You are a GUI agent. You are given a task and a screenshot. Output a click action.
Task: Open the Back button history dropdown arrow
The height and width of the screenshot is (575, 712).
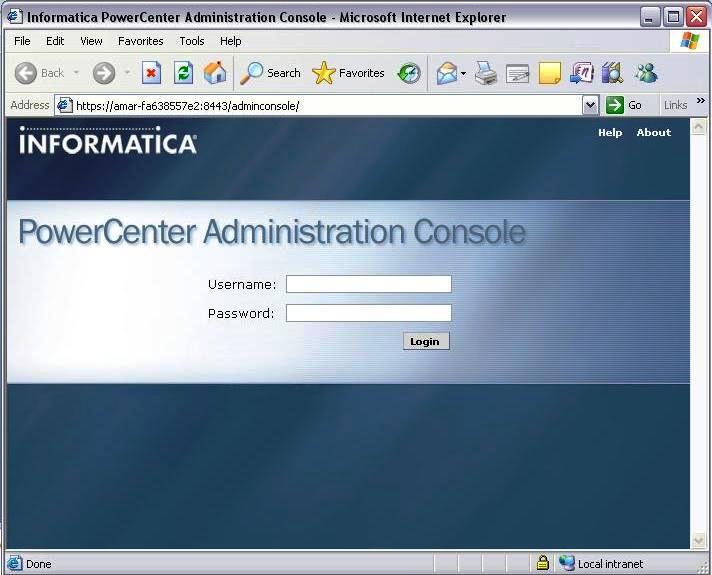pyautogui.click(x=76, y=73)
